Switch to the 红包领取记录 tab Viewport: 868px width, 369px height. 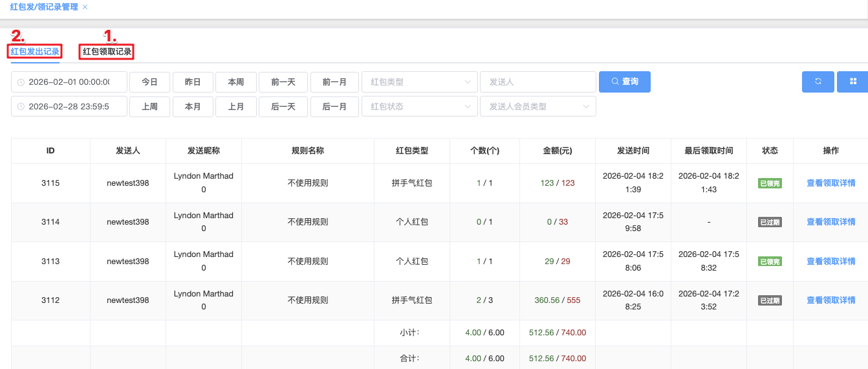tap(107, 52)
